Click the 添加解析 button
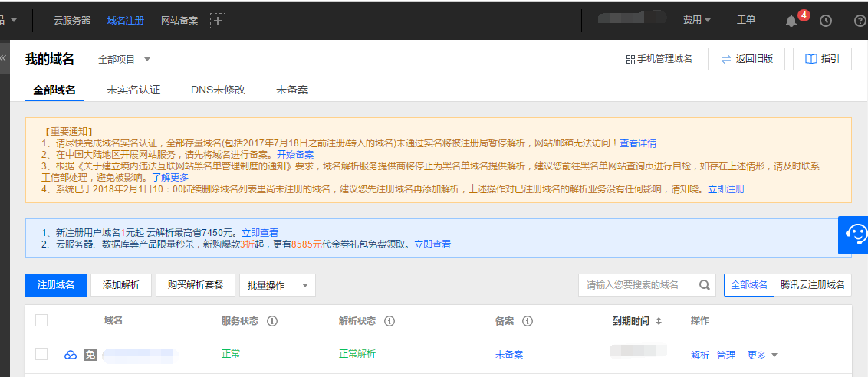Viewport: 868px width, 377px height. pos(121,285)
